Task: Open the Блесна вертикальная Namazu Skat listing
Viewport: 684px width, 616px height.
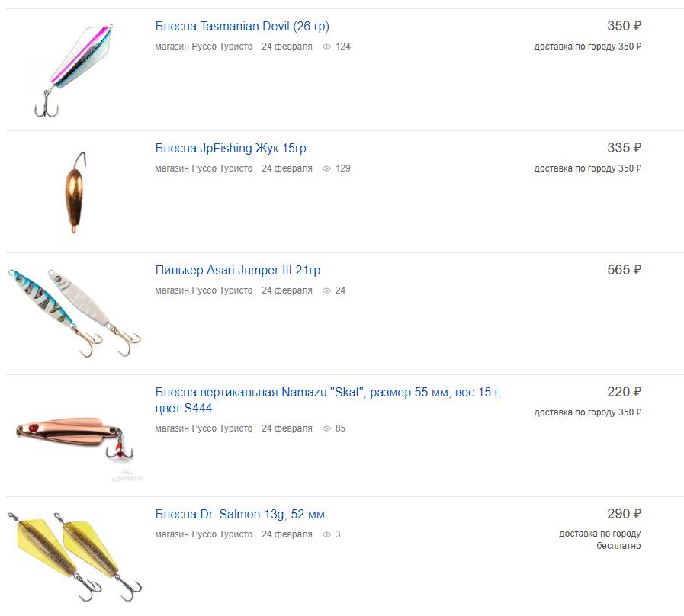Action: pos(328,400)
